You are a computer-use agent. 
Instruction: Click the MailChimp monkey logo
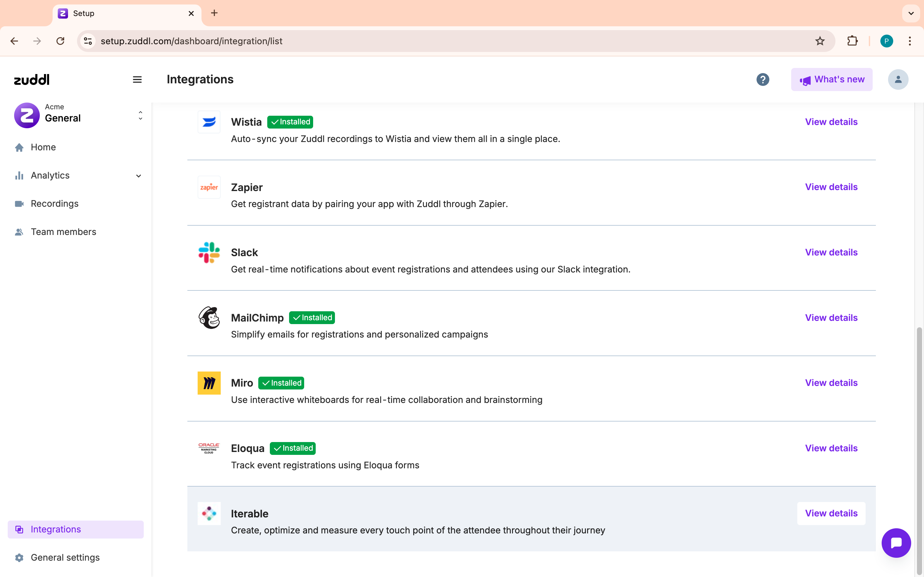pos(209,317)
